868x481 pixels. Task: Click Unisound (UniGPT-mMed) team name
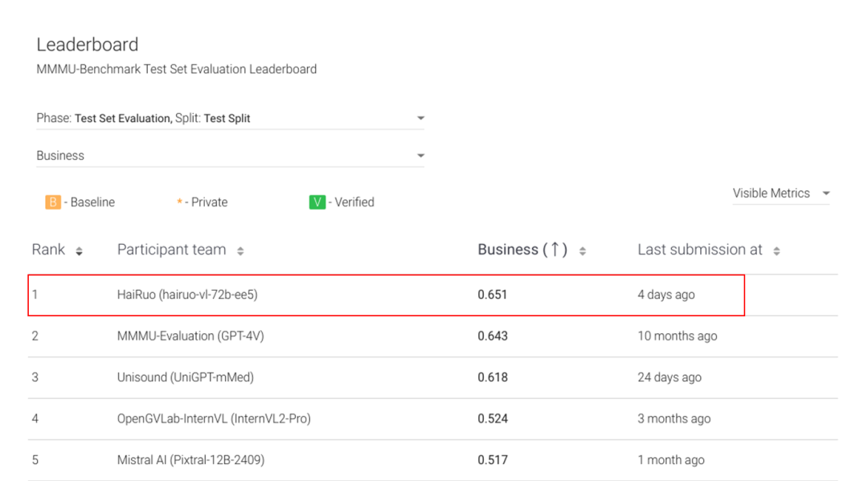186,377
